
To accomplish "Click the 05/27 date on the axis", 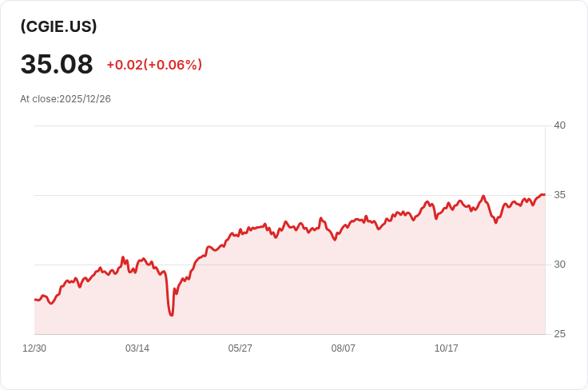I will pyautogui.click(x=240, y=348).
